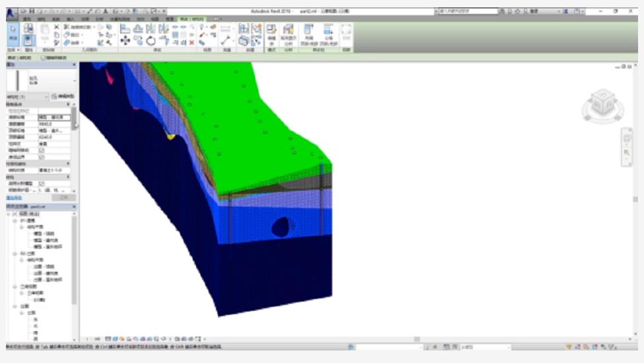Open the Architecture ribbon tab

click(28, 19)
